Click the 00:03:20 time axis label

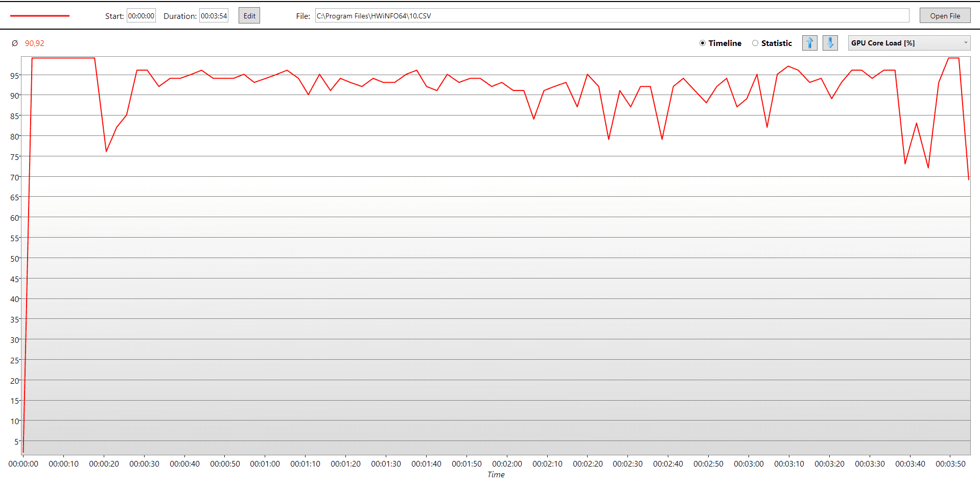830,464
